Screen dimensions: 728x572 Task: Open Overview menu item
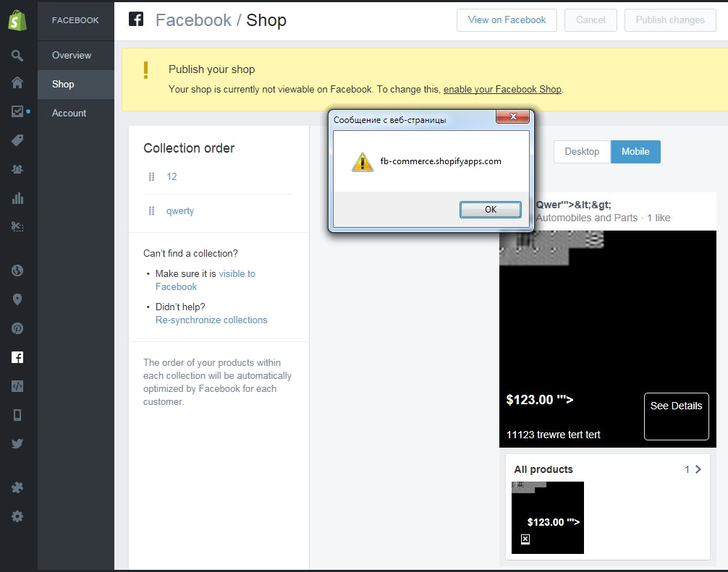tap(76, 55)
